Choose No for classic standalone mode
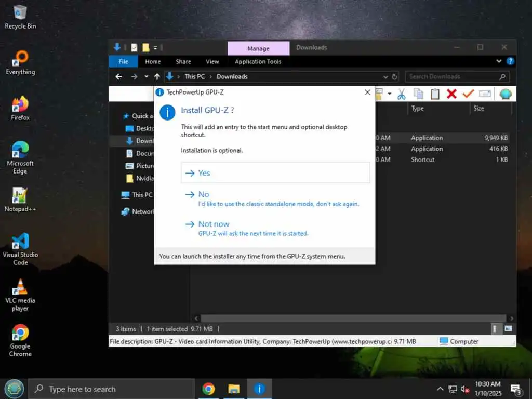The height and width of the screenshot is (399, 532). coord(275,198)
